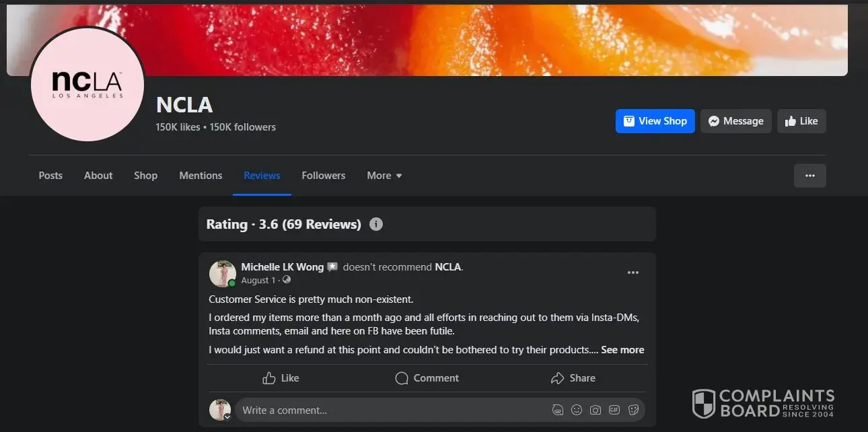The width and height of the screenshot is (868, 432).
Task: Open the NCLA profile picture
Action: point(87,84)
